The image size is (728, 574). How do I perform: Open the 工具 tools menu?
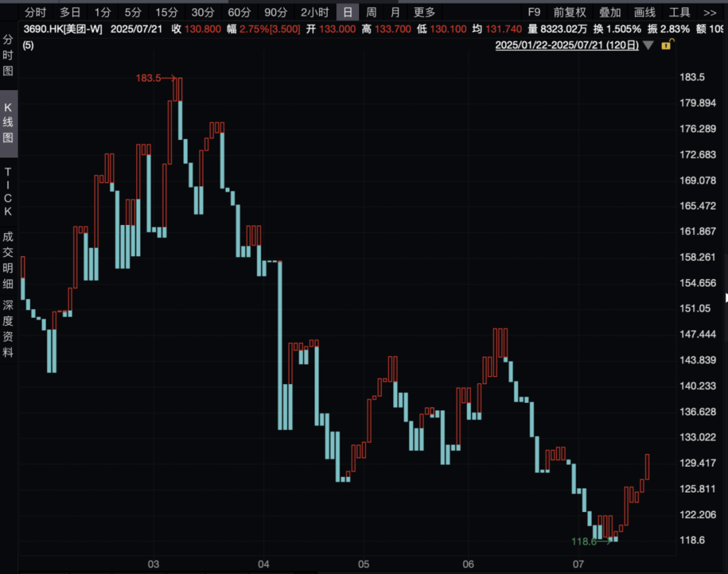point(679,12)
